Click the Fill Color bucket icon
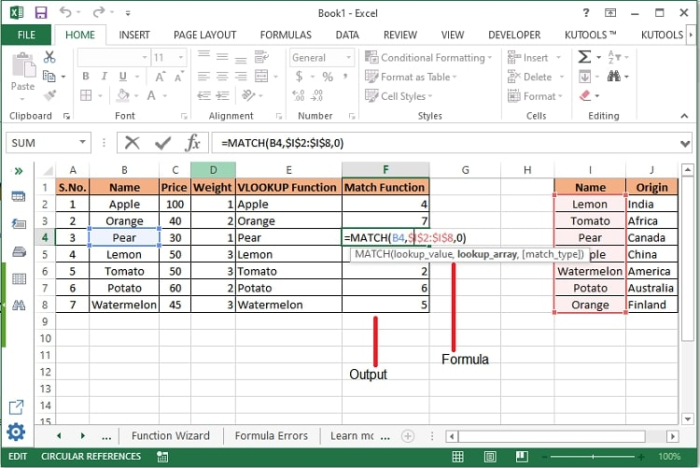The width and height of the screenshot is (700, 468). [x=123, y=95]
